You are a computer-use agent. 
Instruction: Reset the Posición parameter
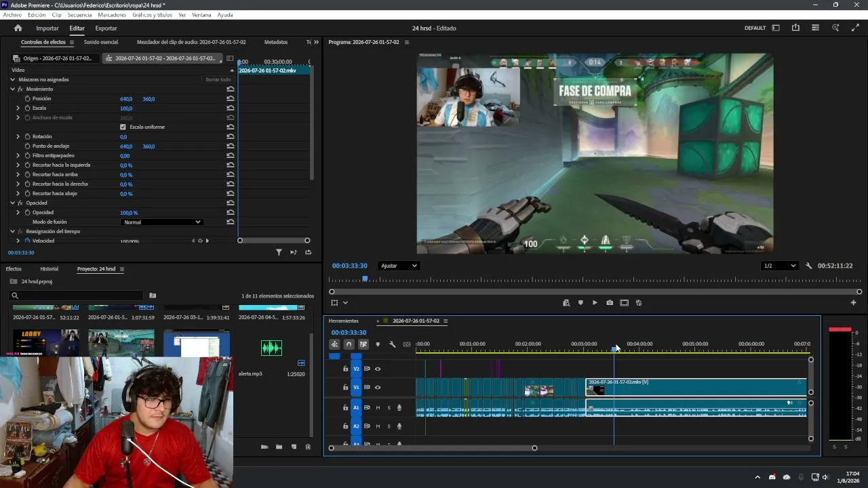(231, 99)
